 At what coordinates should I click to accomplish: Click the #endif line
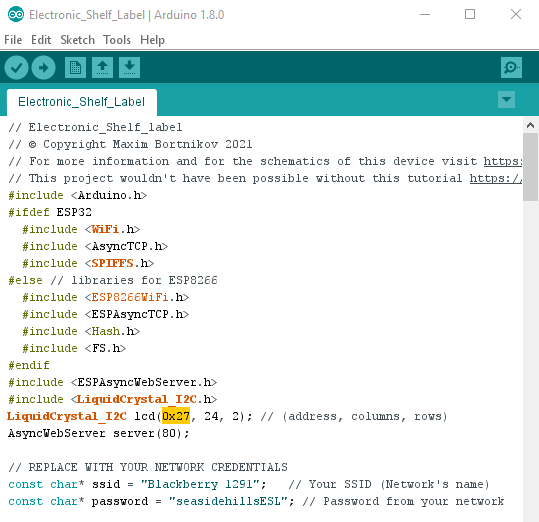coord(29,365)
